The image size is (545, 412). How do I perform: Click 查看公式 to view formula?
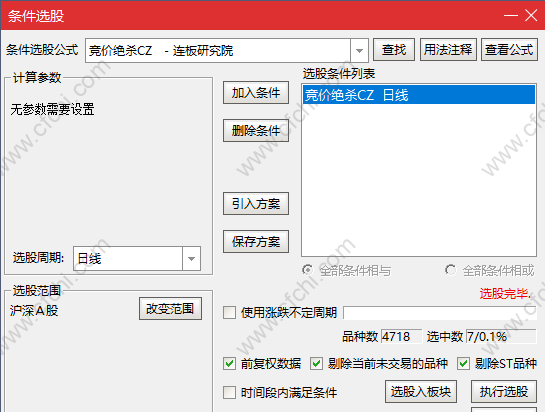pyautogui.click(x=509, y=50)
